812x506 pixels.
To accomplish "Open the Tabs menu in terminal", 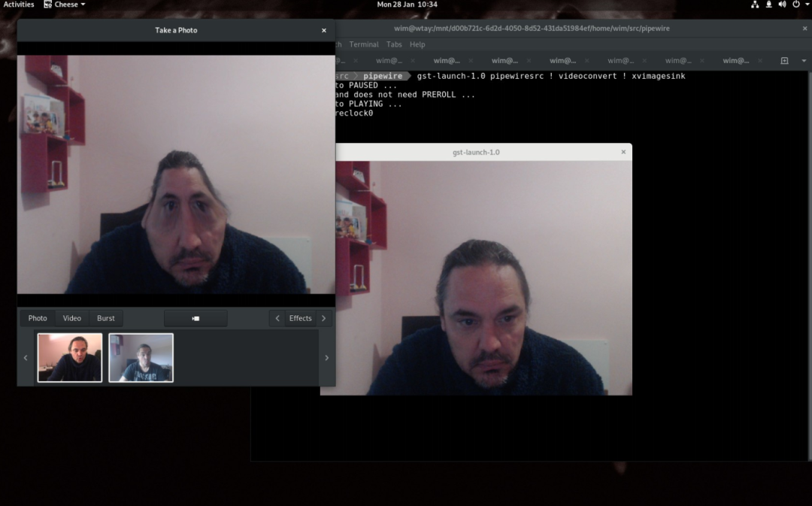I will pos(394,44).
